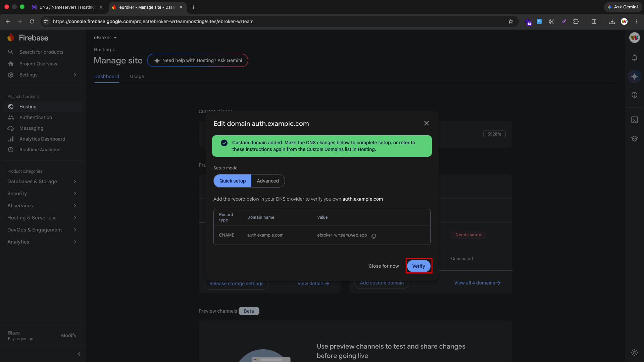The image size is (644, 362).
Task: Choose Close for now
Action: coord(384,266)
